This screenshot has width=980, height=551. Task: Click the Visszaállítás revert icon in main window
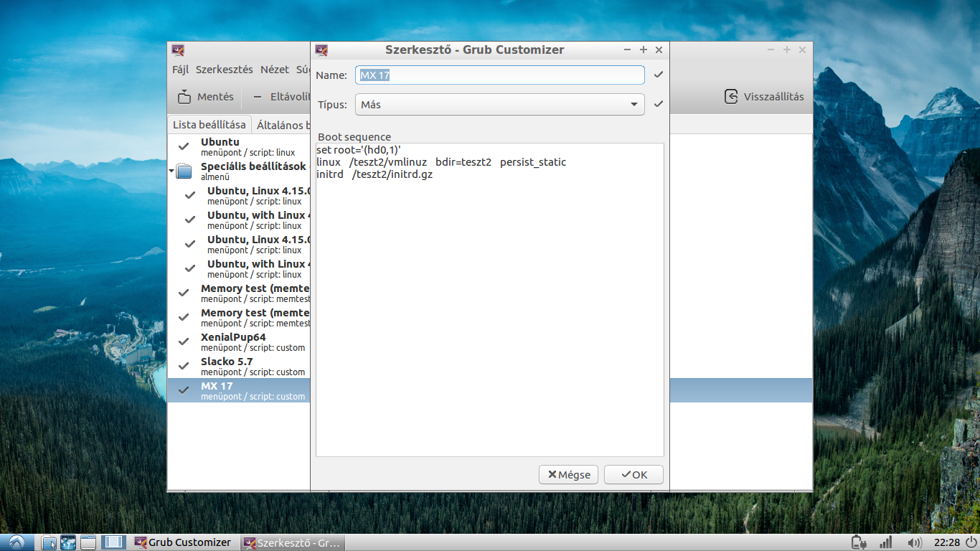pos(731,97)
